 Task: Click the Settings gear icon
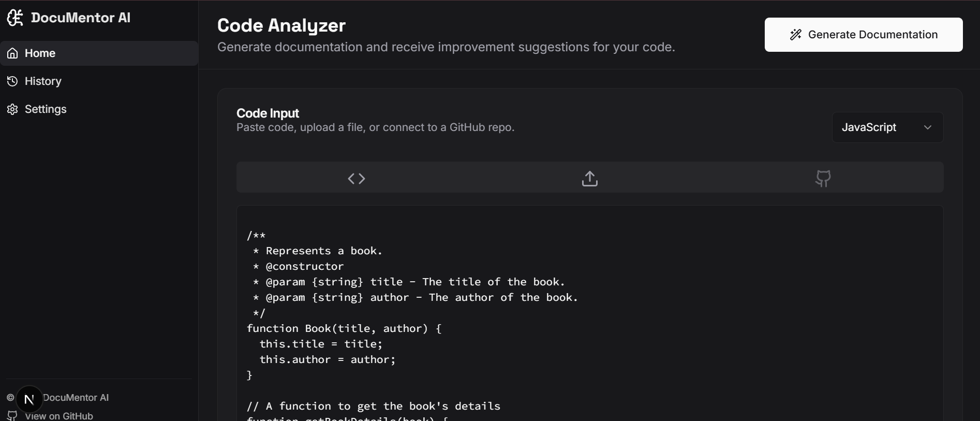12,109
